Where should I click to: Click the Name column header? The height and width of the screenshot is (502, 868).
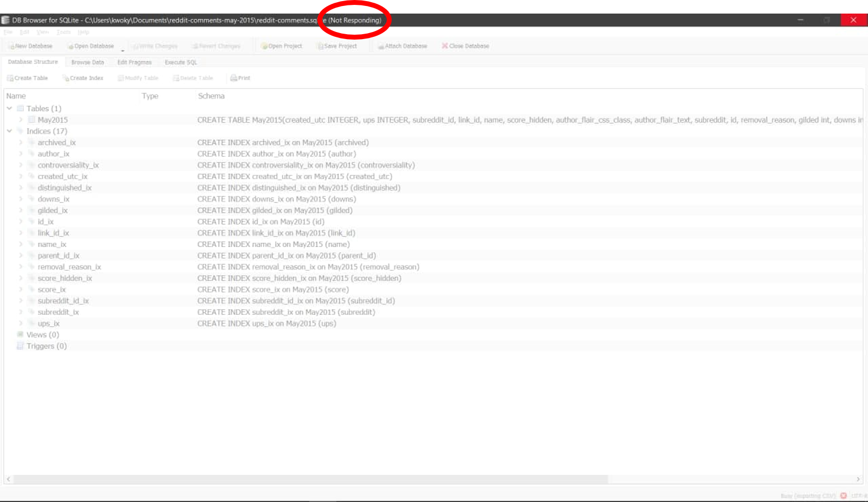point(16,96)
